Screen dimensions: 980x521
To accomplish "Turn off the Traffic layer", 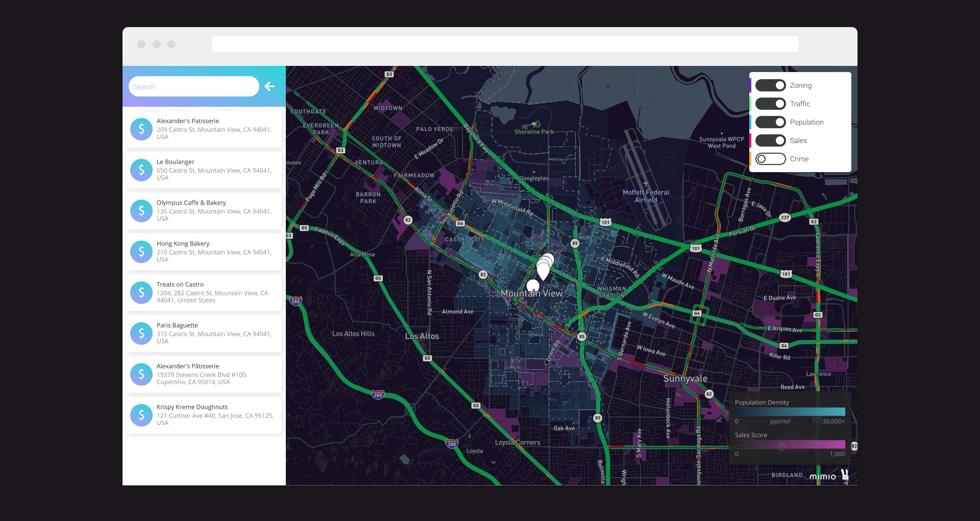I will point(770,104).
